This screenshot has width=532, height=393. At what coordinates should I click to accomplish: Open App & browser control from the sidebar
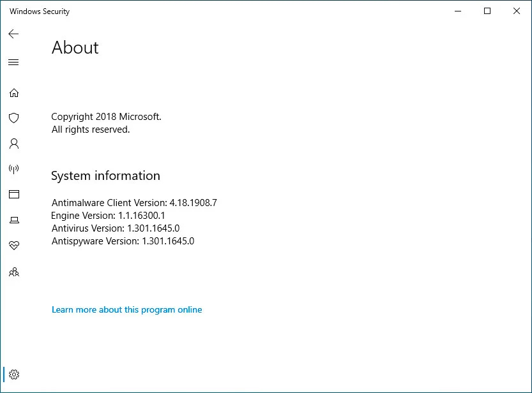[13, 194]
